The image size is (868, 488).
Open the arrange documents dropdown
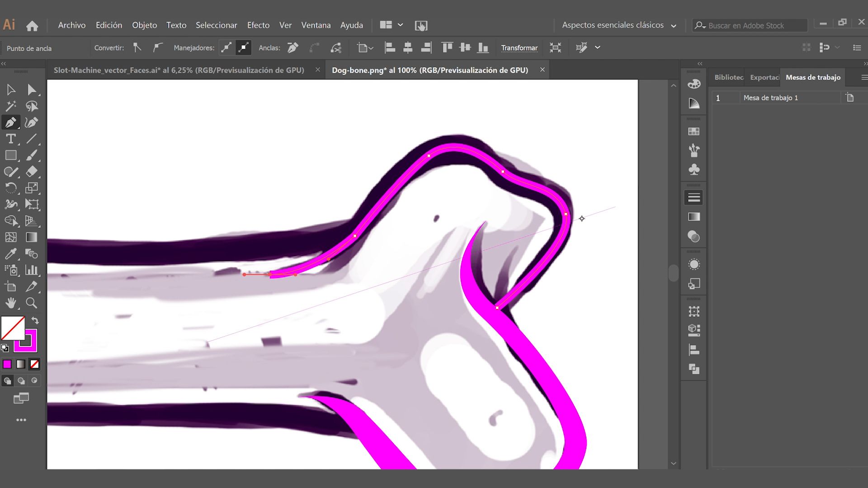[392, 25]
